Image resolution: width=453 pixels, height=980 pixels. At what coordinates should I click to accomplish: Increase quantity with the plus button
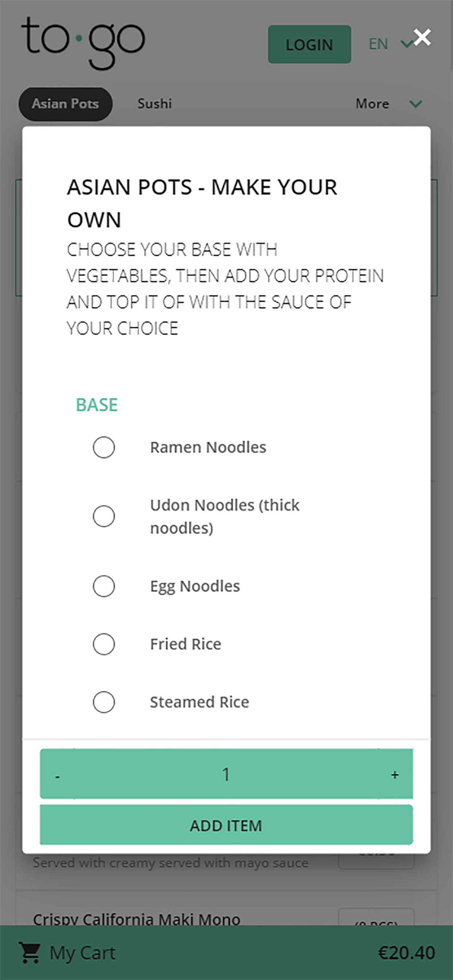click(395, 774)
